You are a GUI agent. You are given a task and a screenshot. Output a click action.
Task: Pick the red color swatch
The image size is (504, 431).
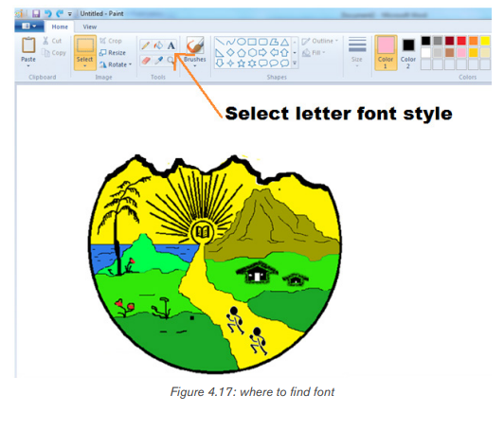click(461, 41)
